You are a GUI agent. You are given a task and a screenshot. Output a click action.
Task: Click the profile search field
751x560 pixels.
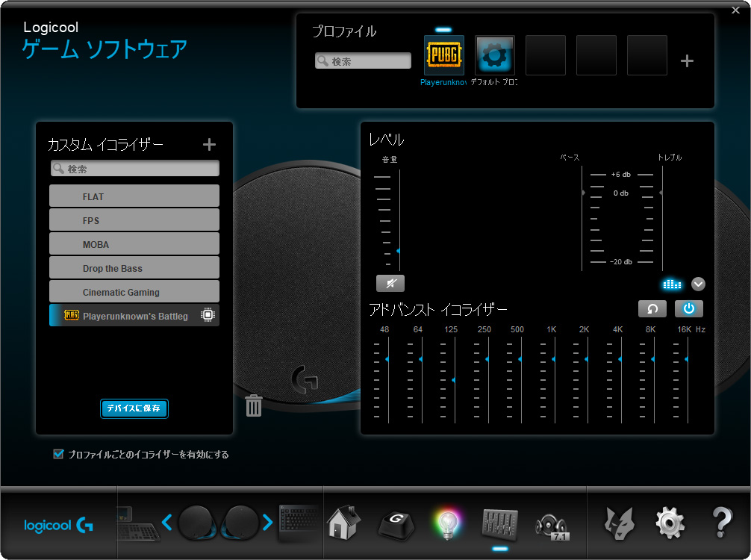(363, 60)
